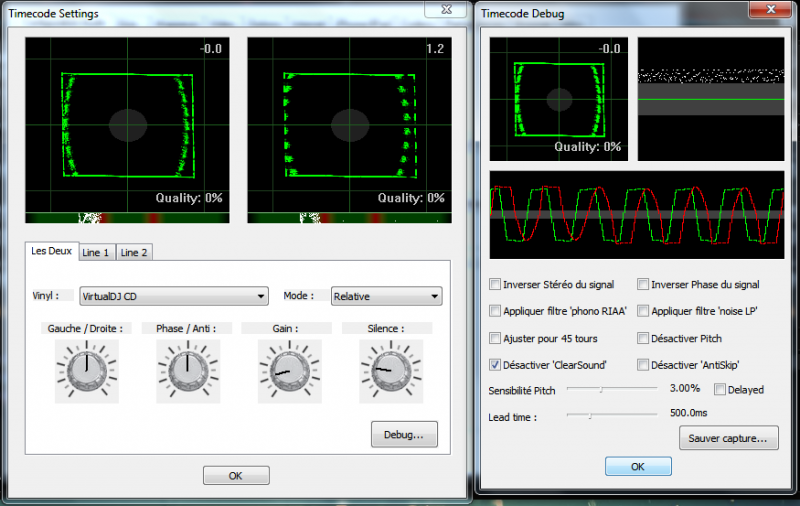Uncheck Désactiver 'ClearSound' option
This screenshot has height=506, width=800.
tap(496, 365)
